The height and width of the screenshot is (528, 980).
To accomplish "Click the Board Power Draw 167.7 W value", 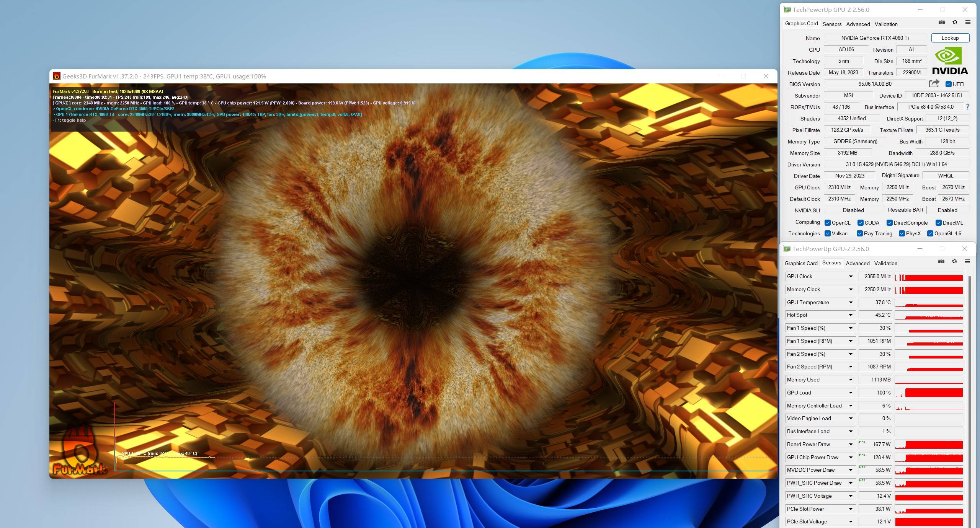I will (875, 444).
